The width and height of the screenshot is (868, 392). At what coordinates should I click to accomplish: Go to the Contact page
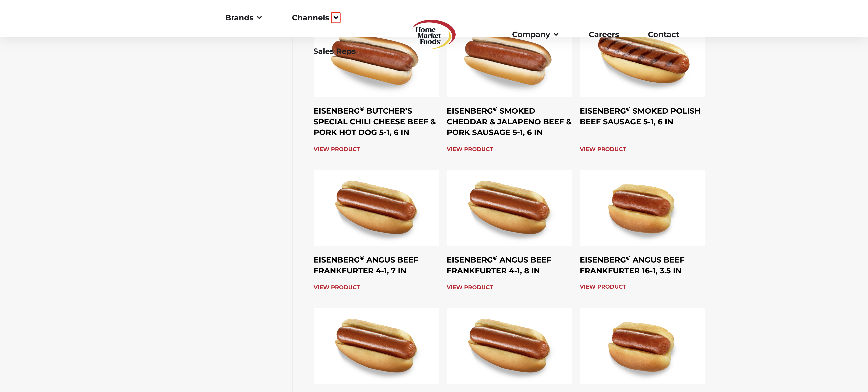[663, 34]
